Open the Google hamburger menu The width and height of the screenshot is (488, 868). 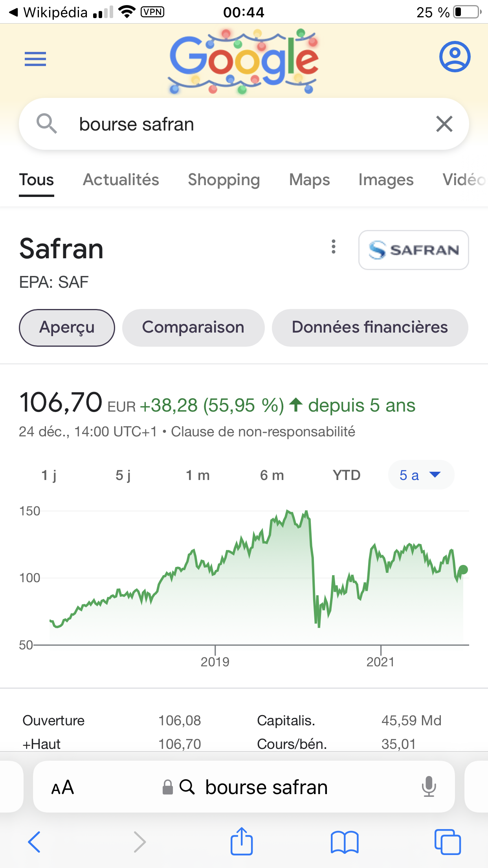point(35,59)
